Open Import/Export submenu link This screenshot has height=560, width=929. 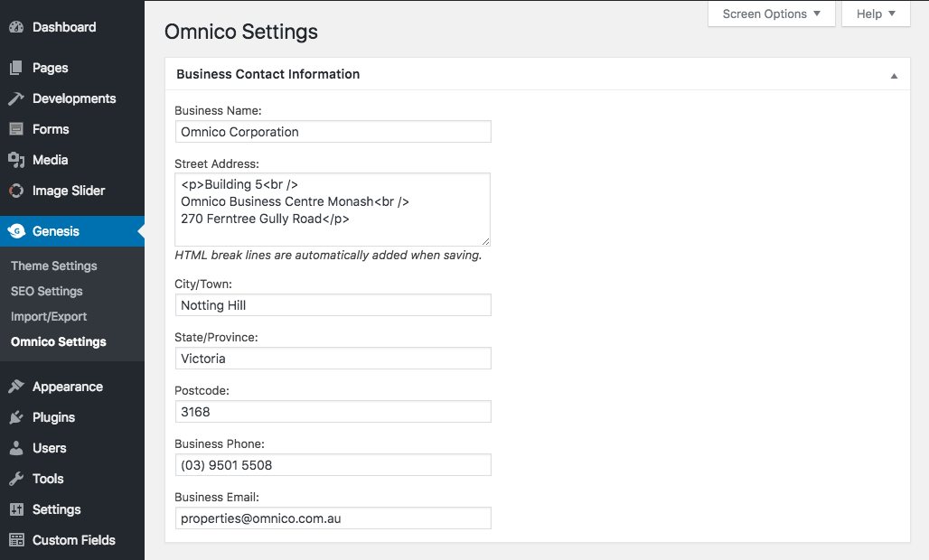[x=49, y=317]
